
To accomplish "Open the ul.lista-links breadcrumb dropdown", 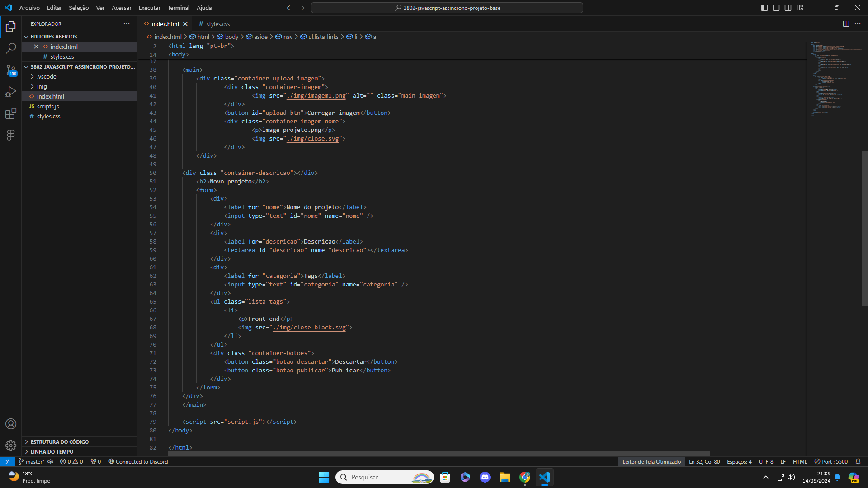I will point(320,37).
